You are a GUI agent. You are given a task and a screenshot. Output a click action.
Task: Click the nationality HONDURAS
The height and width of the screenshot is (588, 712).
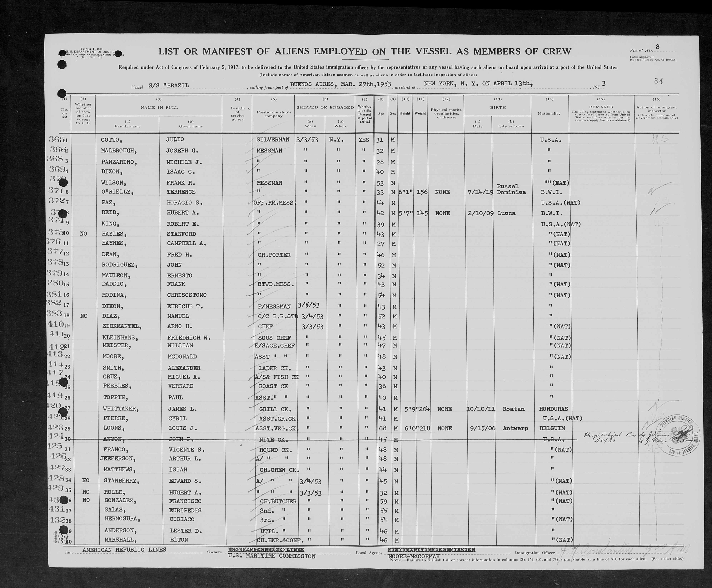554,409
